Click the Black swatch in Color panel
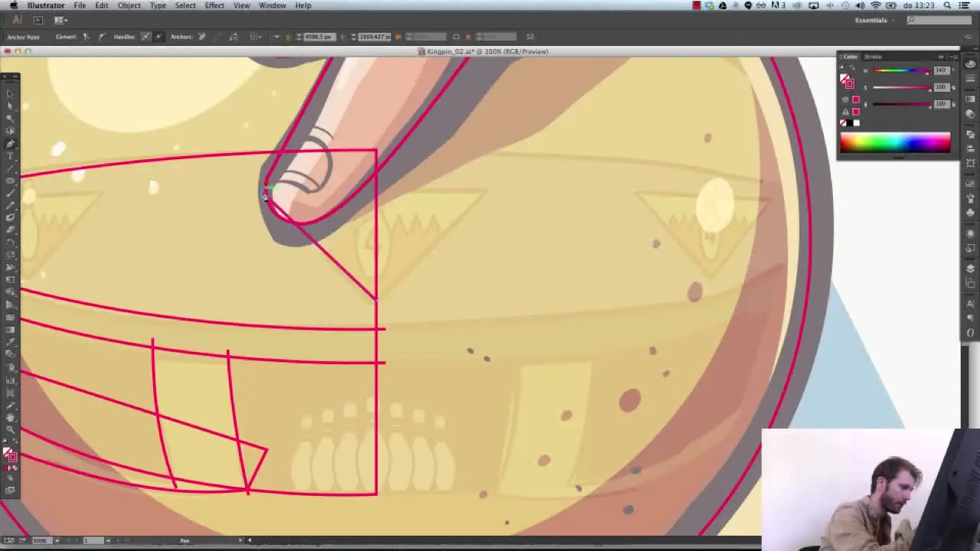Image resolution: width=980 pixels, height=551 pixels. 850,123
